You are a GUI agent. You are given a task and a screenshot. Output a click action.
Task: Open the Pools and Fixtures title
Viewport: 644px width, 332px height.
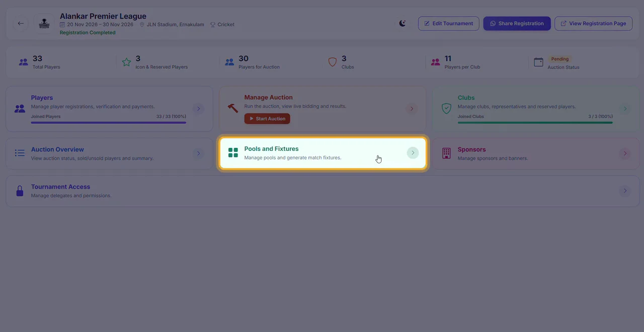271,149
